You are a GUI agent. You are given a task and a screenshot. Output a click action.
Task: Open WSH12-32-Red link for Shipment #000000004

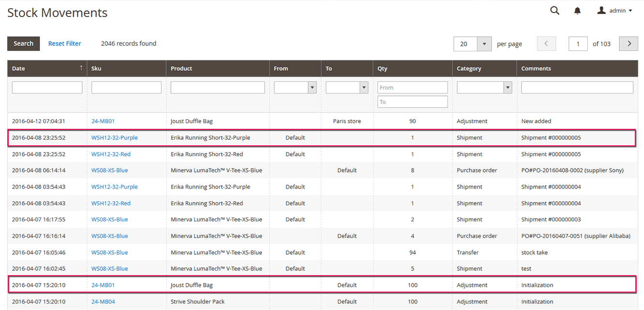(x=111, y=203)
